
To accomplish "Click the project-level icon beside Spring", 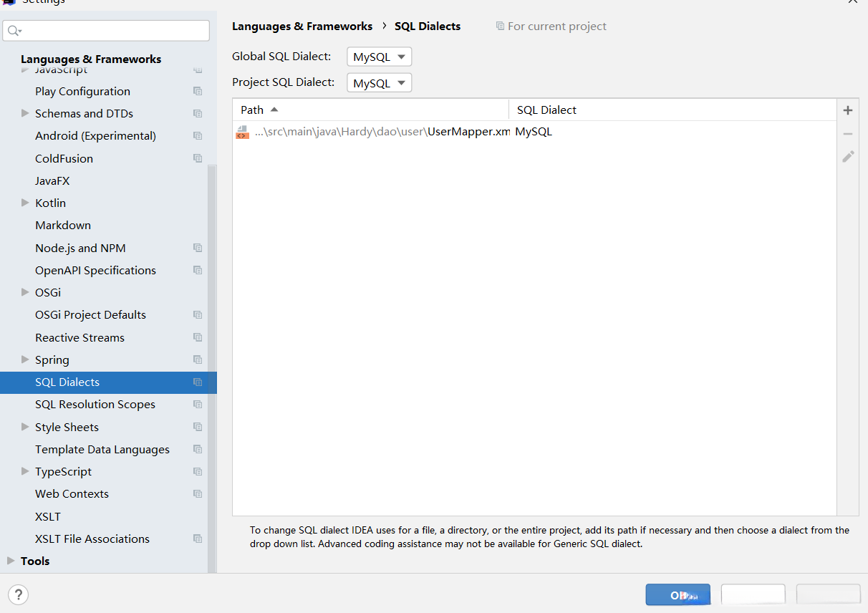I will coord(198,359).
